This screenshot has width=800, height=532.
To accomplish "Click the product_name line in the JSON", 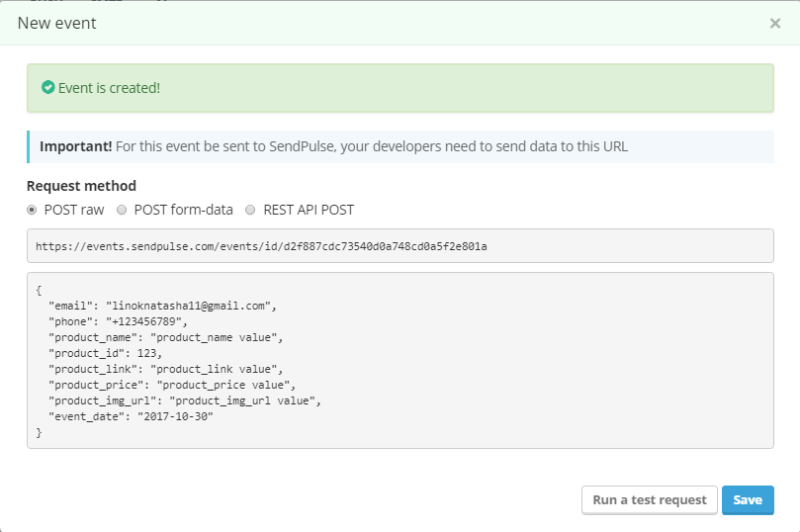I will pos(165,336).
